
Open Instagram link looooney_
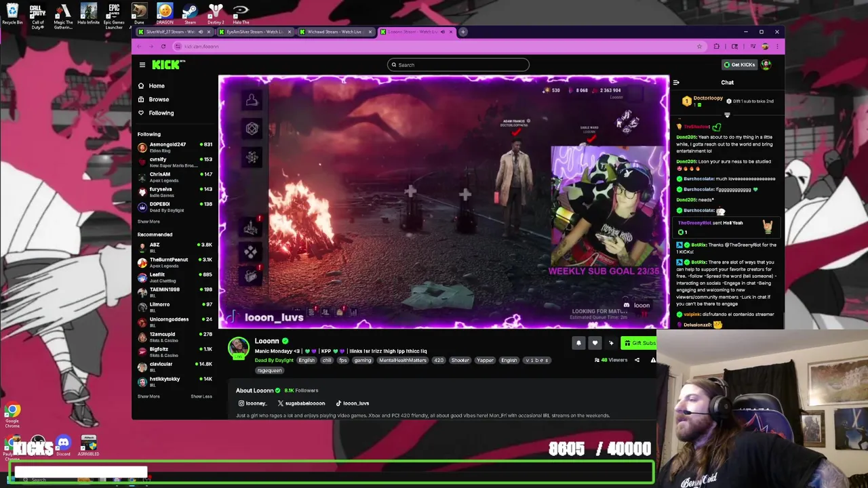(253, 403)
